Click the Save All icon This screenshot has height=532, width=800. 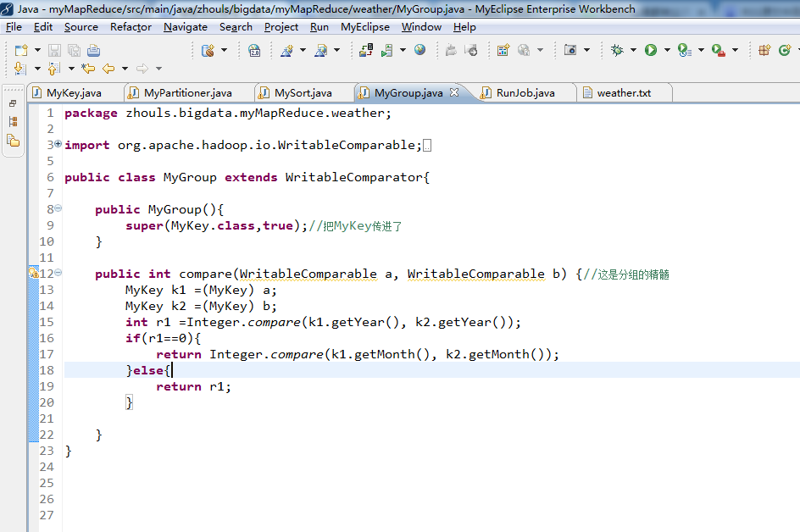[74, 50]
